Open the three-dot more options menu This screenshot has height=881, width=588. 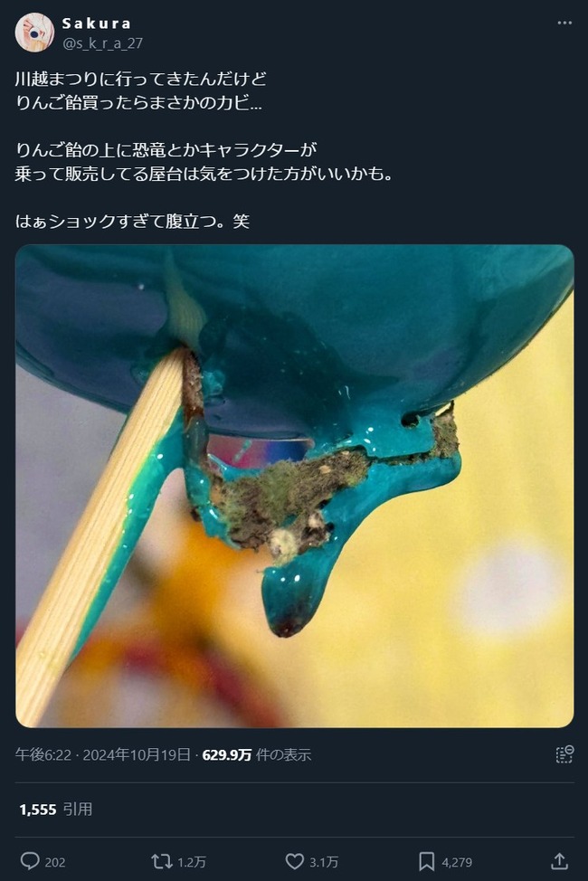(x=564, y=23)
